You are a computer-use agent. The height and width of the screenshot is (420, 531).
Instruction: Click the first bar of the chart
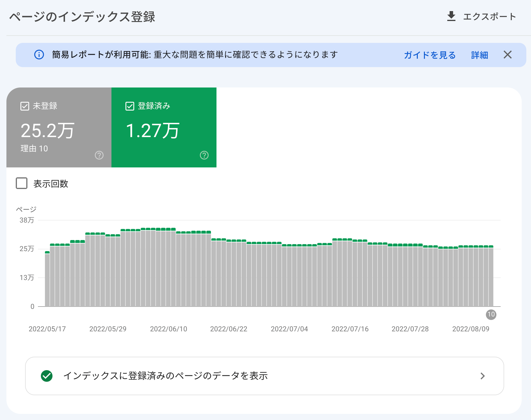click(x=47, y=279)
